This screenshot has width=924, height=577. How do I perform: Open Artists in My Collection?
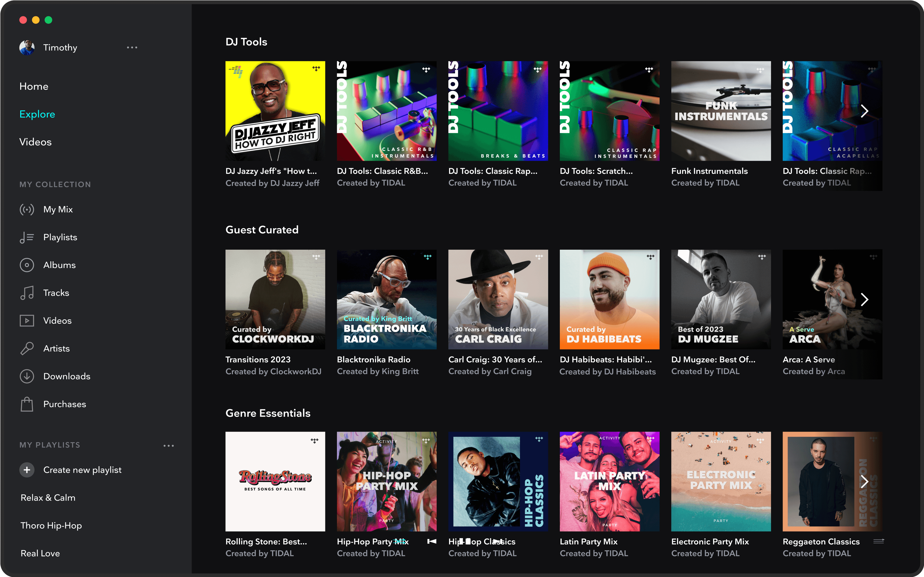tap(56, 349)
